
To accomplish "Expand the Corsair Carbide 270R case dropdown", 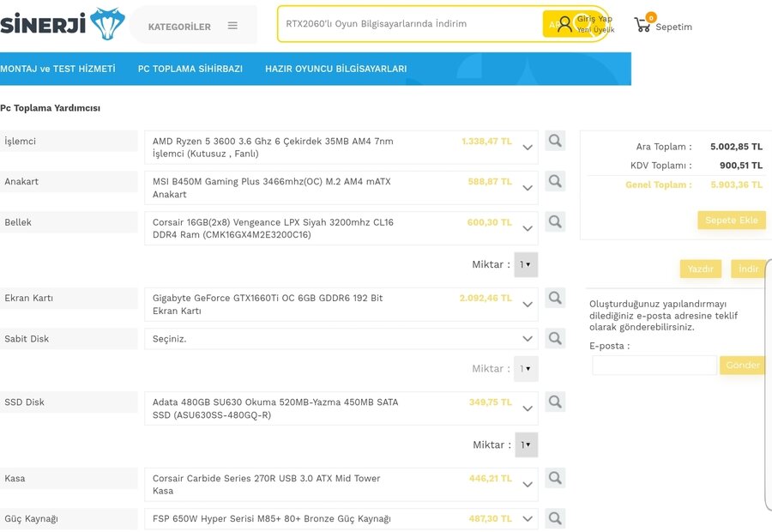I will click(528, 484).
